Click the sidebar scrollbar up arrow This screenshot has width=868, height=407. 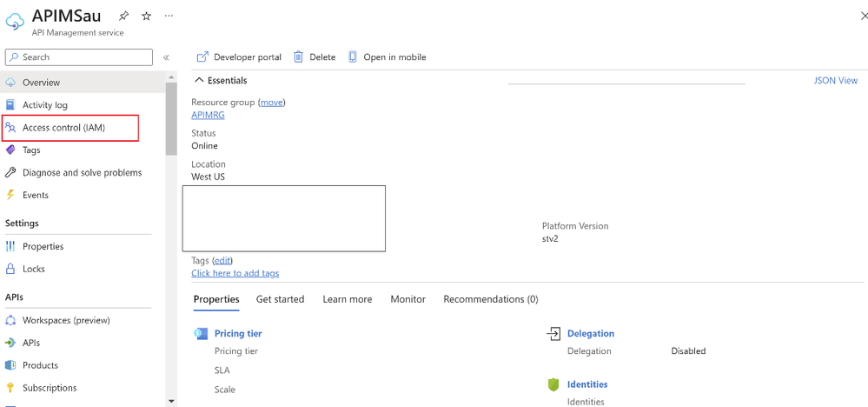click(171, 77)
